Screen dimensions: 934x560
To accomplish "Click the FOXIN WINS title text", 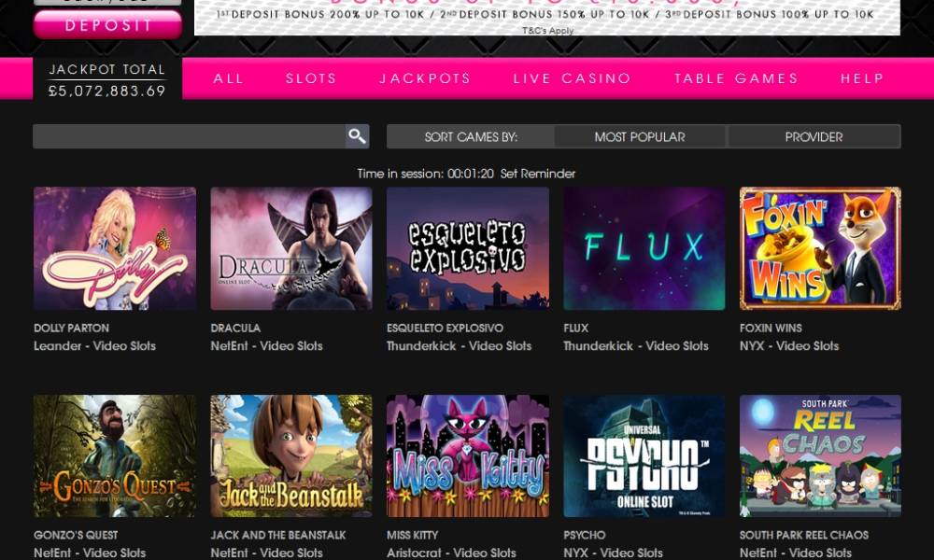I will point(771,328).
